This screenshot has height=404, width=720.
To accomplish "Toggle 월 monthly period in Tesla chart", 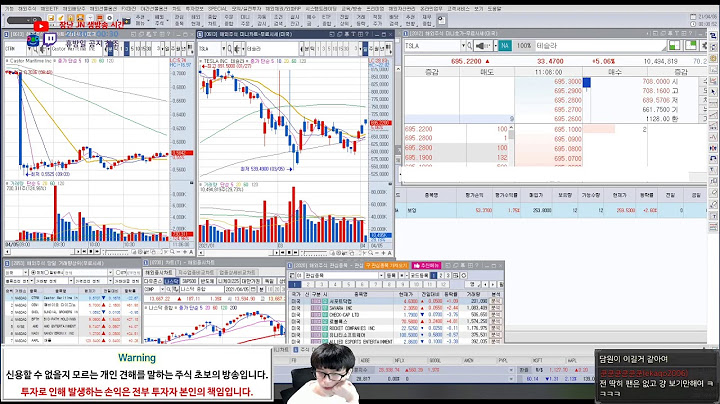I will [x=377, y=49].
